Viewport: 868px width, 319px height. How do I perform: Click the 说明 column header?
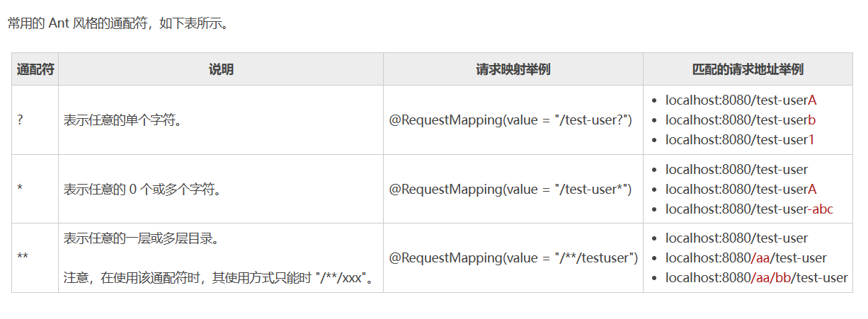tap(221, 69)
